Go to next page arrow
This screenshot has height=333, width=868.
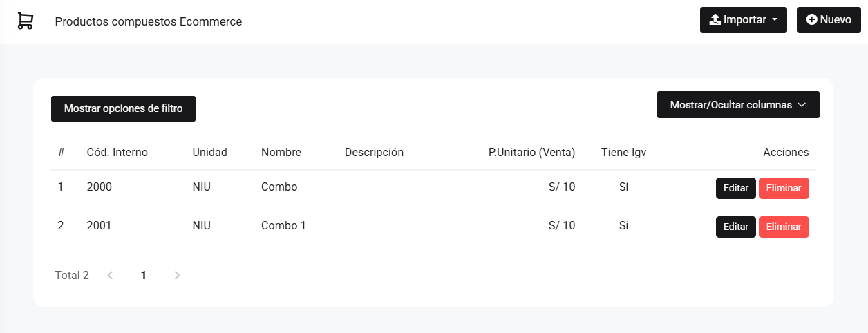click(x=177, y=275)
